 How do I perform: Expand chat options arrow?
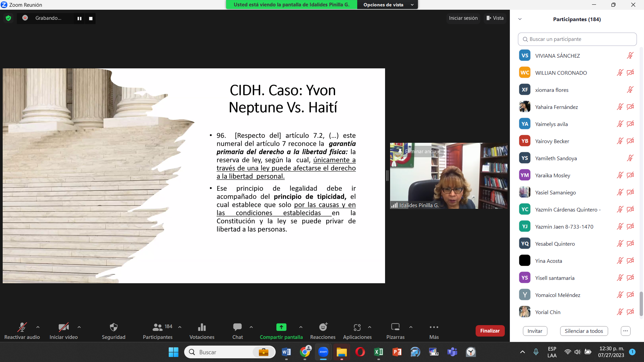[251, 327]
